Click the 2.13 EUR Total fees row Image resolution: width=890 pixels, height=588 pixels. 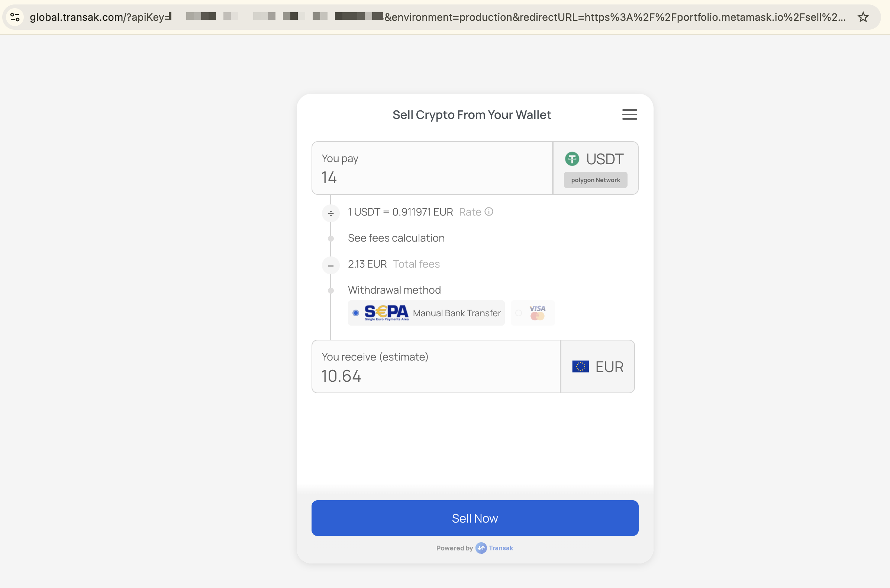pos(393,264)
